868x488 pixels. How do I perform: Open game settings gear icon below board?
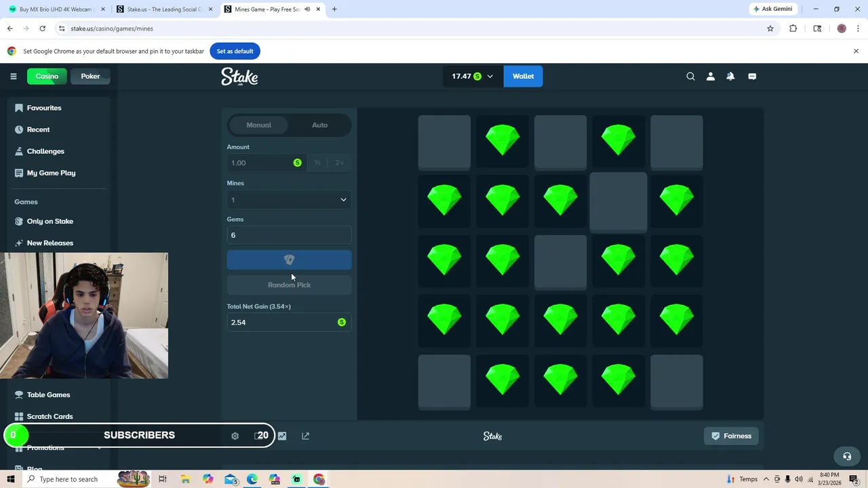[x=235, y=436]
